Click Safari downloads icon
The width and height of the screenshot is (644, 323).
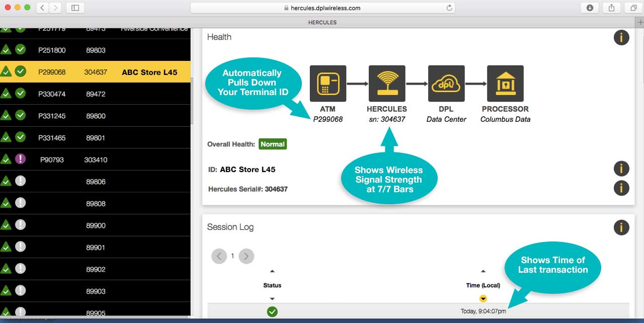tap(590, 8)
